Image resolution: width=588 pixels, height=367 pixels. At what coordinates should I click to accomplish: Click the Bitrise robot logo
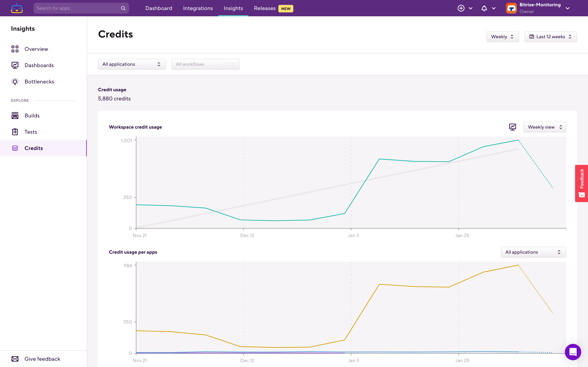click(x=17, y=8)
